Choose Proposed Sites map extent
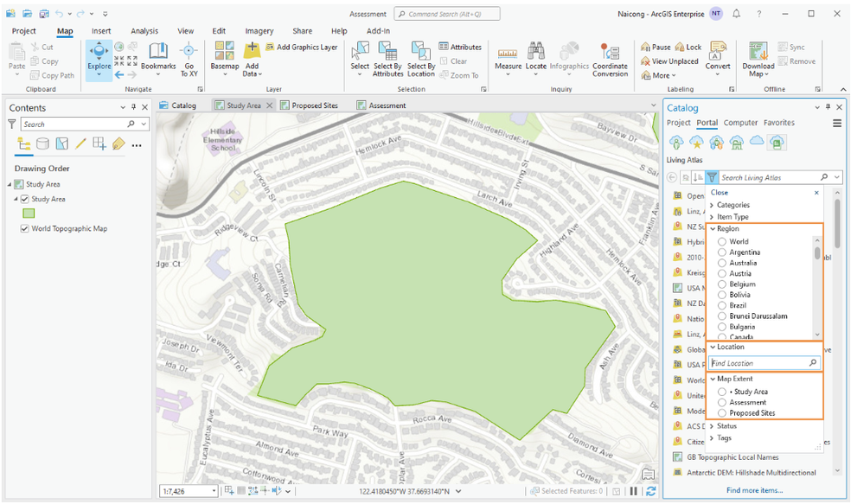 [x=722, y=413]
